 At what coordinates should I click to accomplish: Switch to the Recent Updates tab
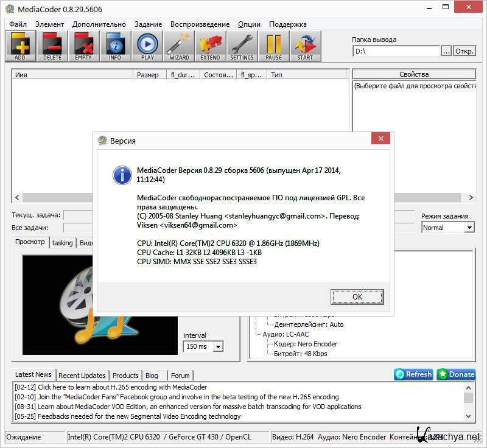(82, 376)
